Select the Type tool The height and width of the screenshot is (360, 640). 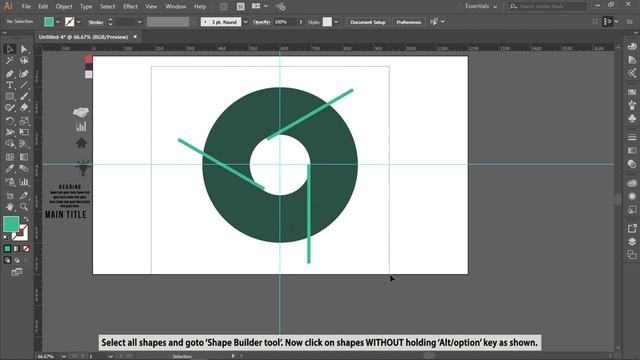pyautogui.click(x=10, y=85)
